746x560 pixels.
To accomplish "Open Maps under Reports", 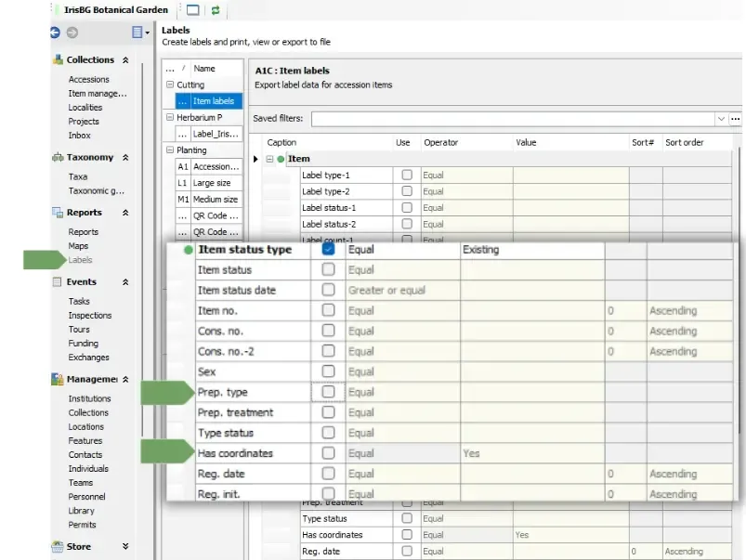I will coord(78,246).
